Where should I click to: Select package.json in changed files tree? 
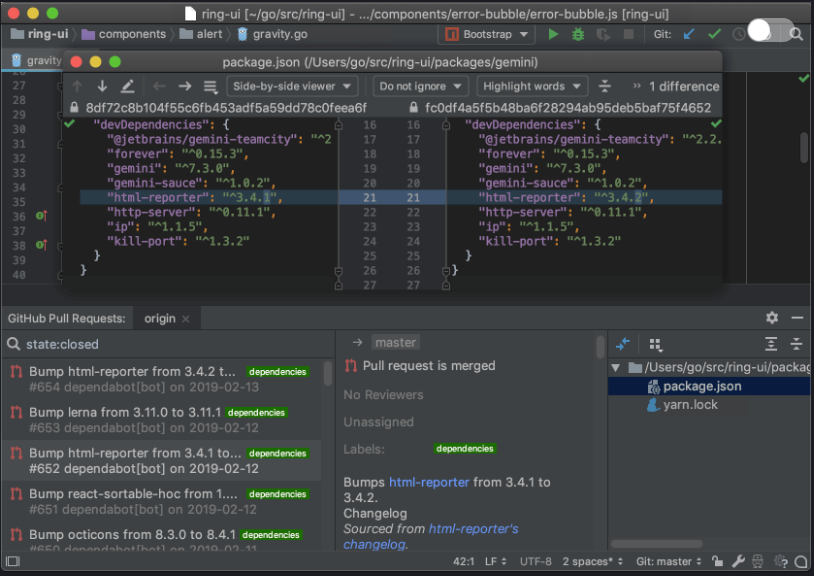709,386
